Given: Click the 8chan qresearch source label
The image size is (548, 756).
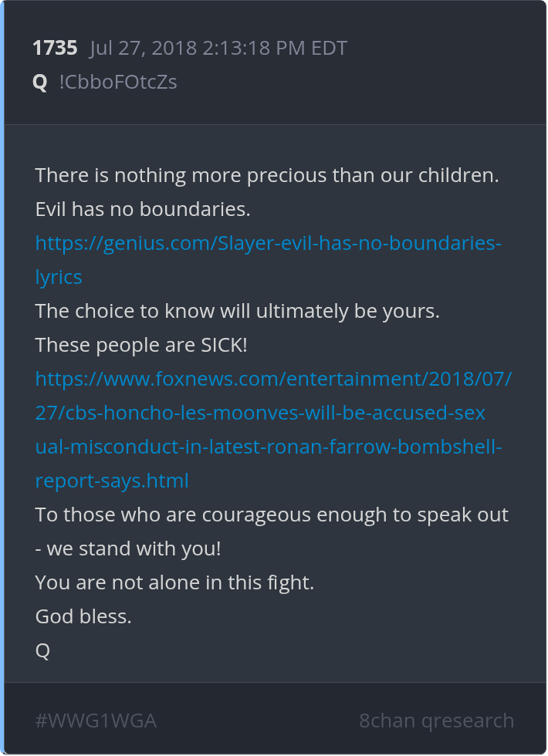Looking at the screenshot, I should [436, 721].
